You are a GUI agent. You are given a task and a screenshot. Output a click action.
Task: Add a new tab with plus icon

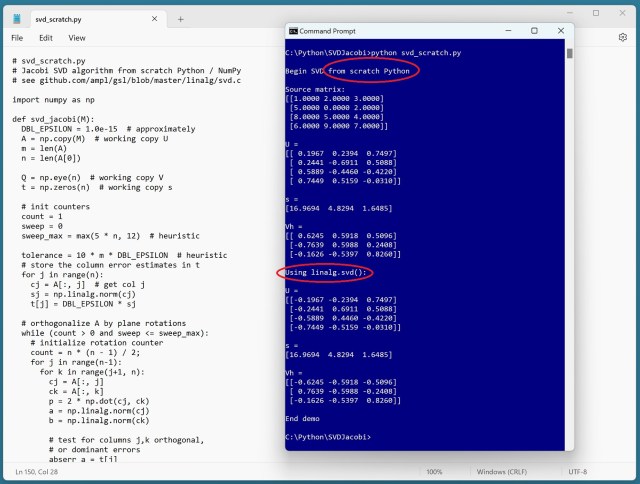coord(180,19)
